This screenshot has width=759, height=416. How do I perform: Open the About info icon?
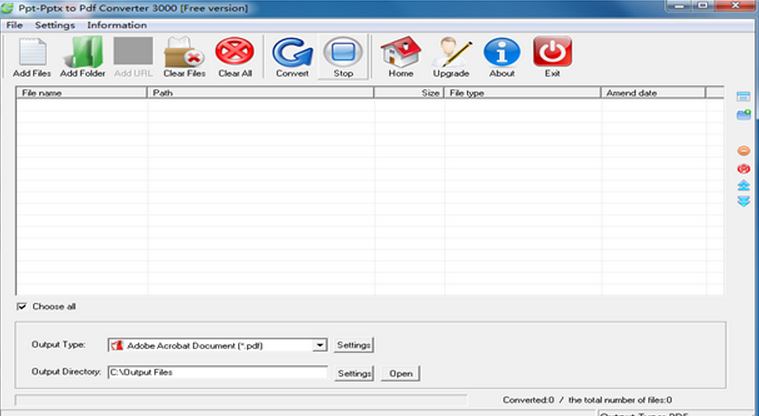point(501,57)
